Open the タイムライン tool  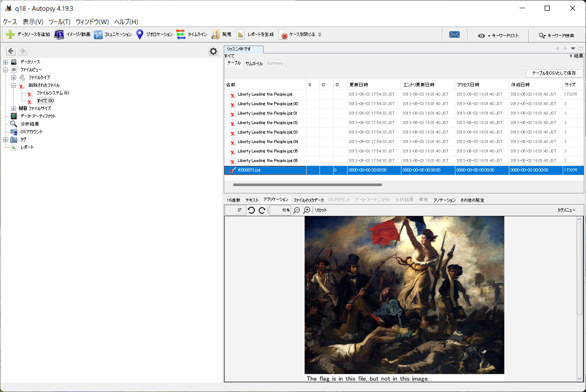pyautogui.click(x=192, y=34)
